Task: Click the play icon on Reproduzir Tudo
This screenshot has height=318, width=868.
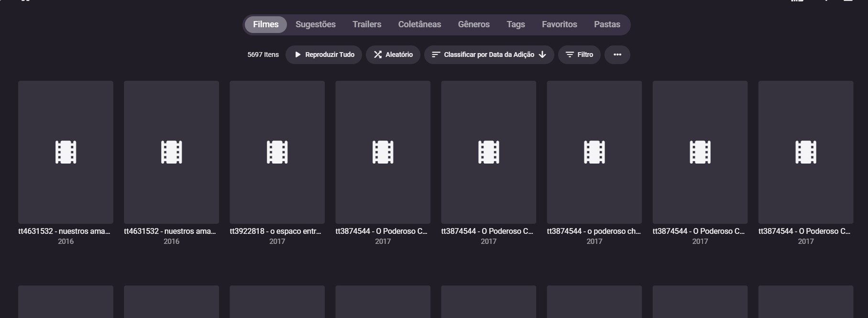Action: pos(298,55)
